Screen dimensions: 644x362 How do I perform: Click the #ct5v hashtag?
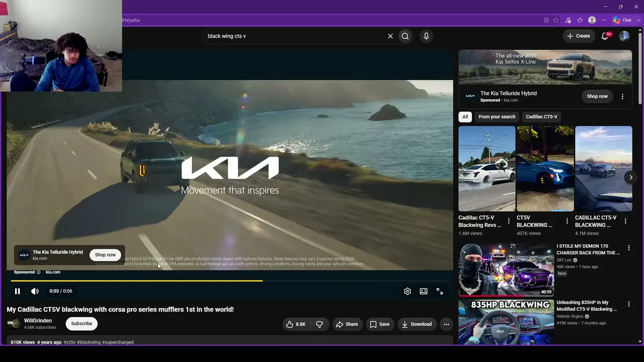coord(70,342)
